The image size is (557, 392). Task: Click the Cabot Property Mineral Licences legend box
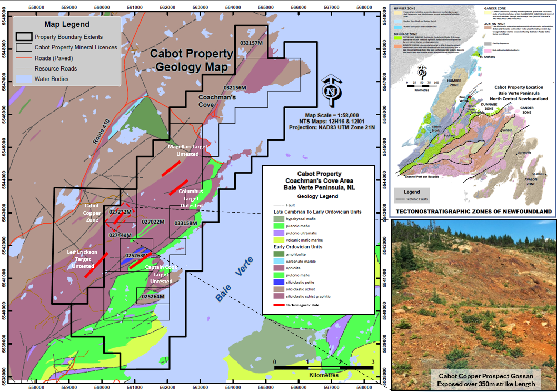pos(23,48)
